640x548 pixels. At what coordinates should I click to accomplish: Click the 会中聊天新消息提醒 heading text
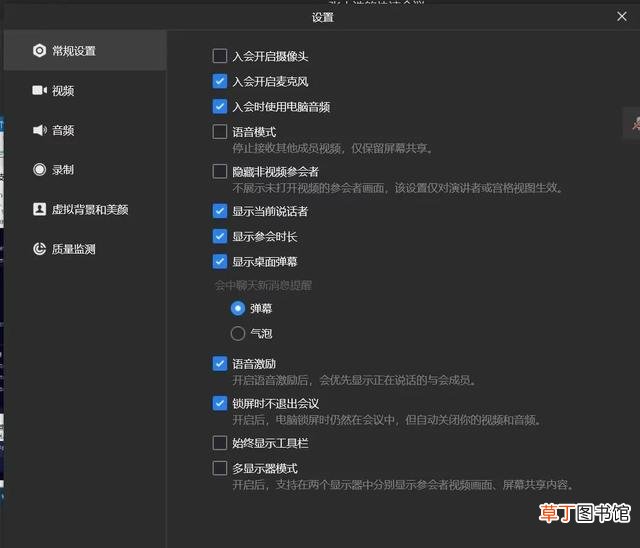263,285
